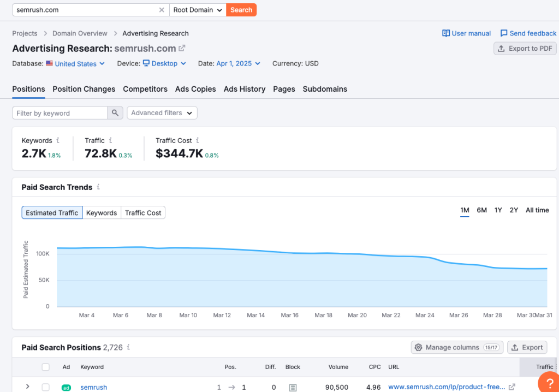Screen dimensions: 559x392
Task: Switch to Position Changes tab
Action: (84, 89)
